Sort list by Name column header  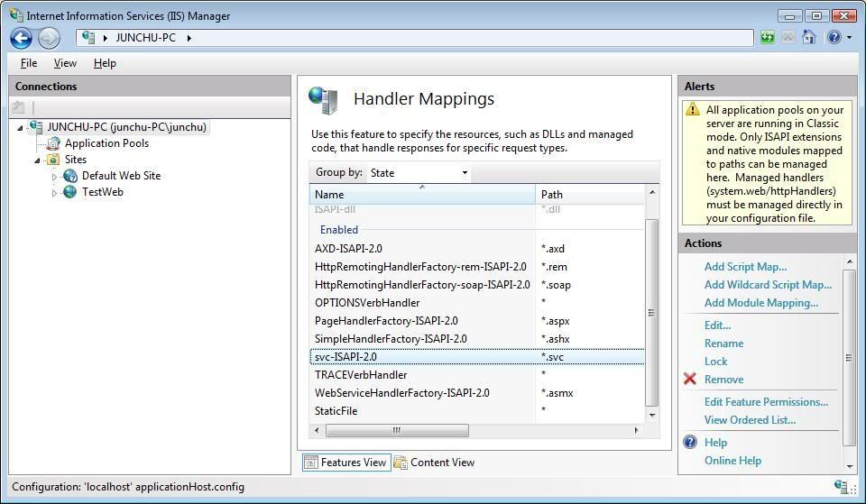422,195
